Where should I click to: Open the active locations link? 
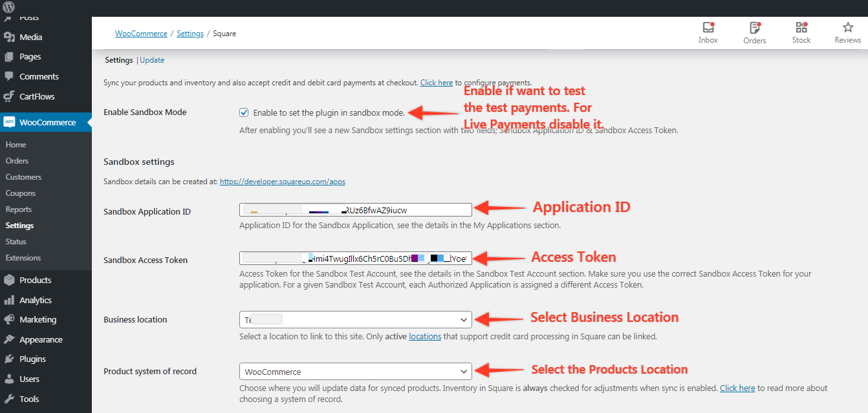coord(425,336)
